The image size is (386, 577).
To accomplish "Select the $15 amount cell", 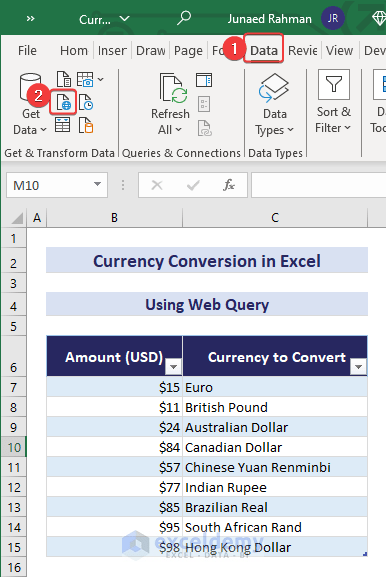I will tap(114, 387).
